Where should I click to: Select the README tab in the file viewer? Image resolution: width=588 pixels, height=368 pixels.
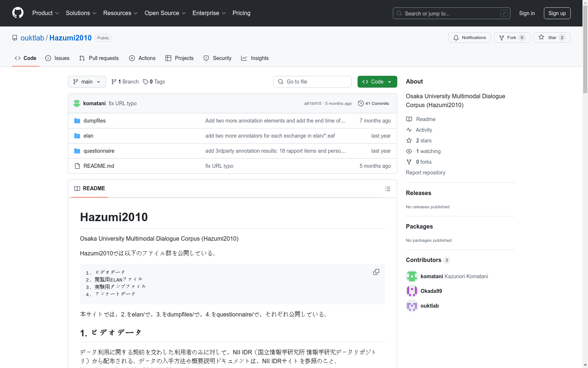pyautogui.click(x=90, y=188)
